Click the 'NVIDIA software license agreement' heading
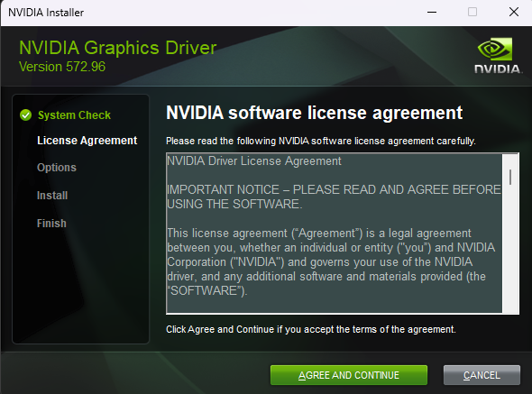The width and height of the screenshot is (532, 394). pyautogui.click(x=314, y=113)
